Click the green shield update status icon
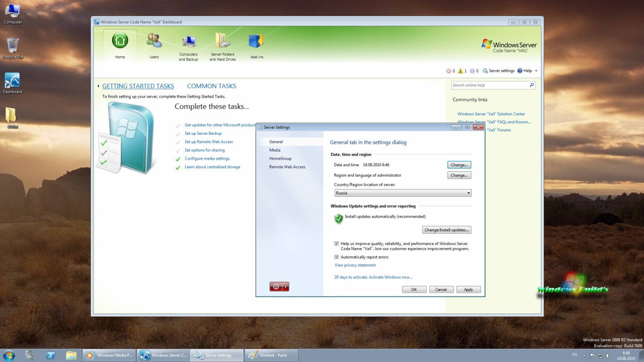644x362 pixels. pyautogui.click(x=339, y=219)
